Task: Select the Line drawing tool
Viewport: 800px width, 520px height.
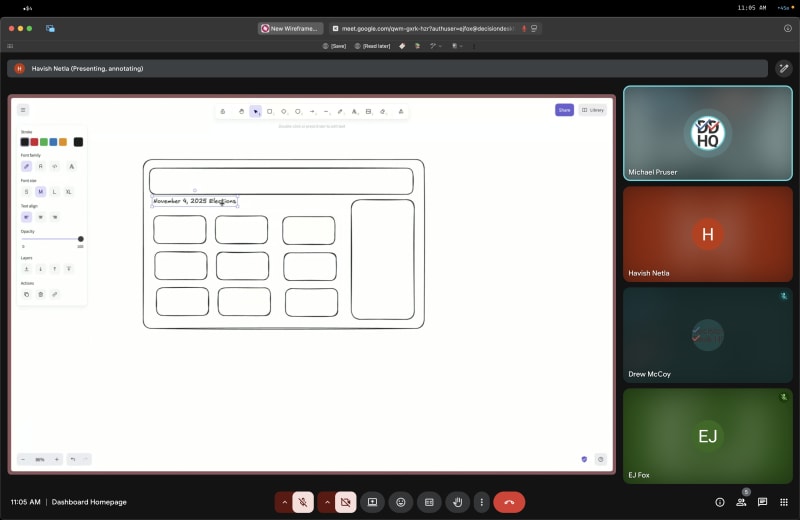Action: click(x=326, y=111)
